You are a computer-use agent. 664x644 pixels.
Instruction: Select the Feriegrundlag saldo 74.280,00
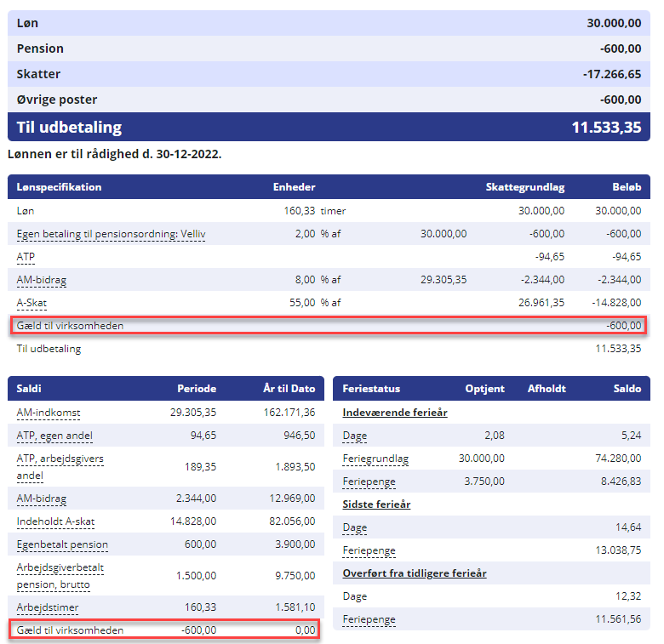tap(618, 459)
